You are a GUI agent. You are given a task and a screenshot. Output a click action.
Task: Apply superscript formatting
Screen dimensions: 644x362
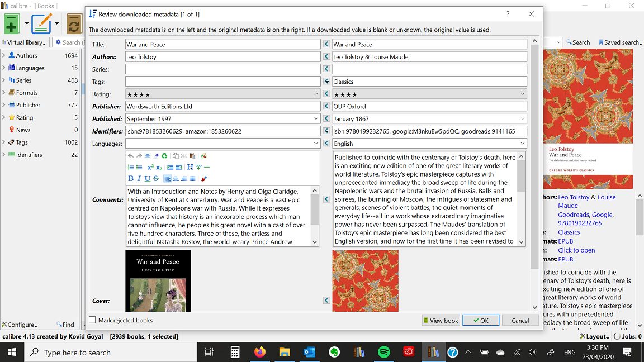point(150,167)
